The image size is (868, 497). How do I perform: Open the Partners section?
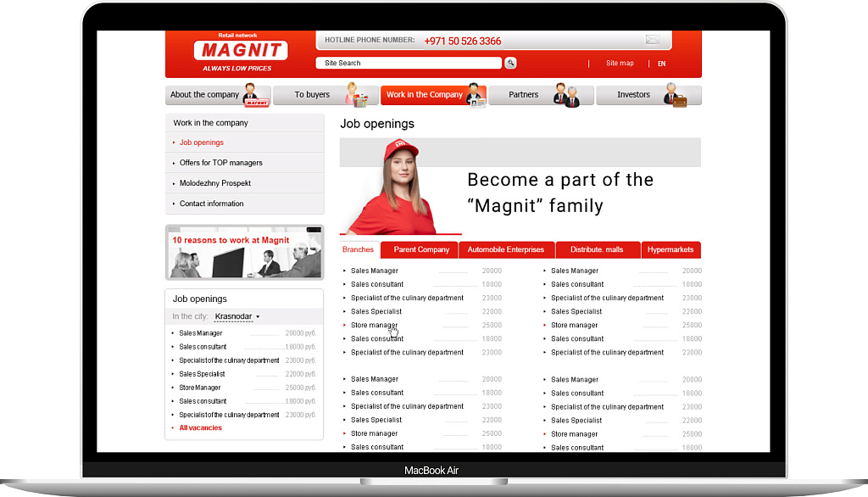[x=541, y=95]
